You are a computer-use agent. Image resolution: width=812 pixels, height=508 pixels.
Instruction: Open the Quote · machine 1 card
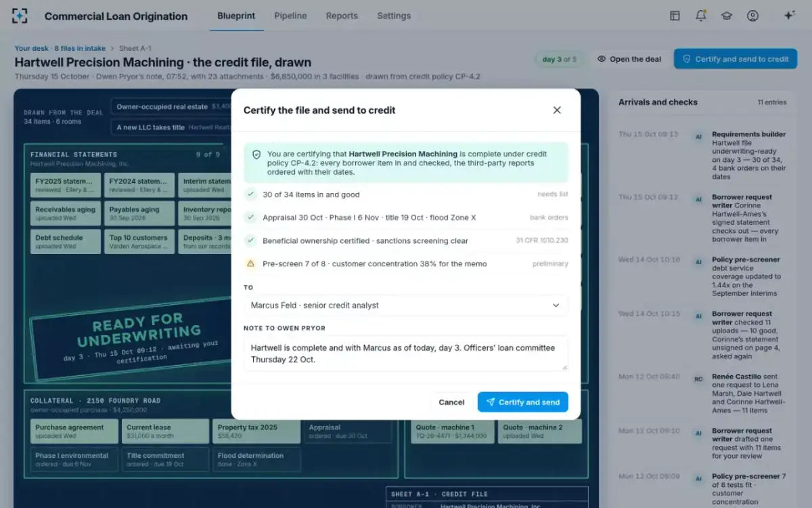(453, 431)
